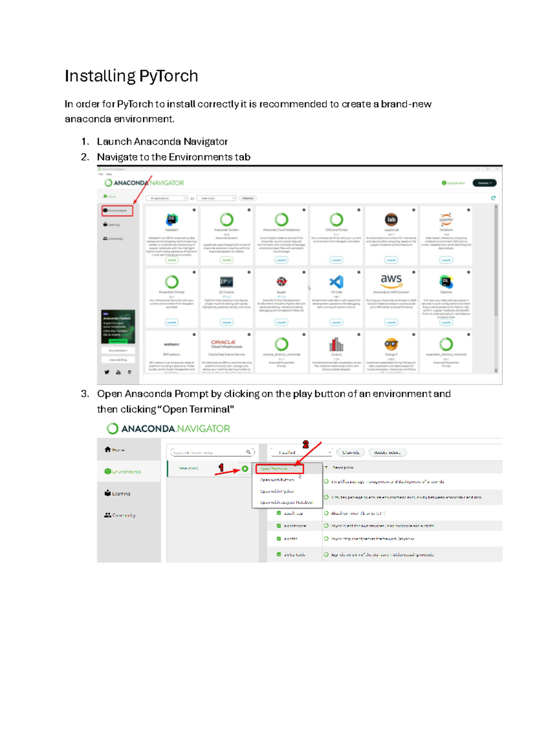Open the base (root) environment dropdown
This screenshot has width=535, height=756.
(216, 198)
